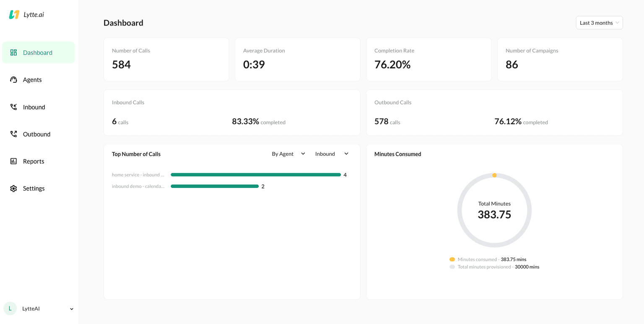Click the yellow Minutes consumed legend swatch

coord(452,259)
